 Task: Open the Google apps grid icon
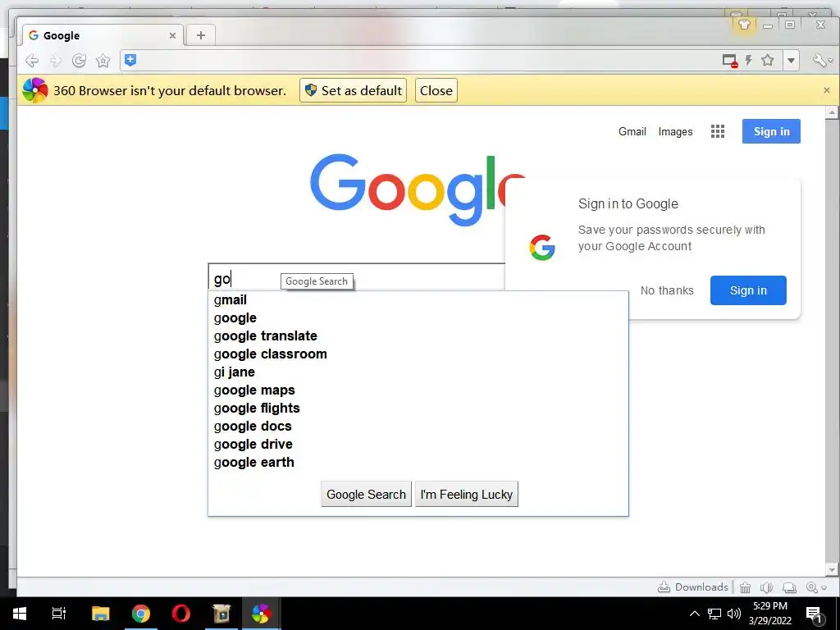pyautogui.click(x=717, y=131)
